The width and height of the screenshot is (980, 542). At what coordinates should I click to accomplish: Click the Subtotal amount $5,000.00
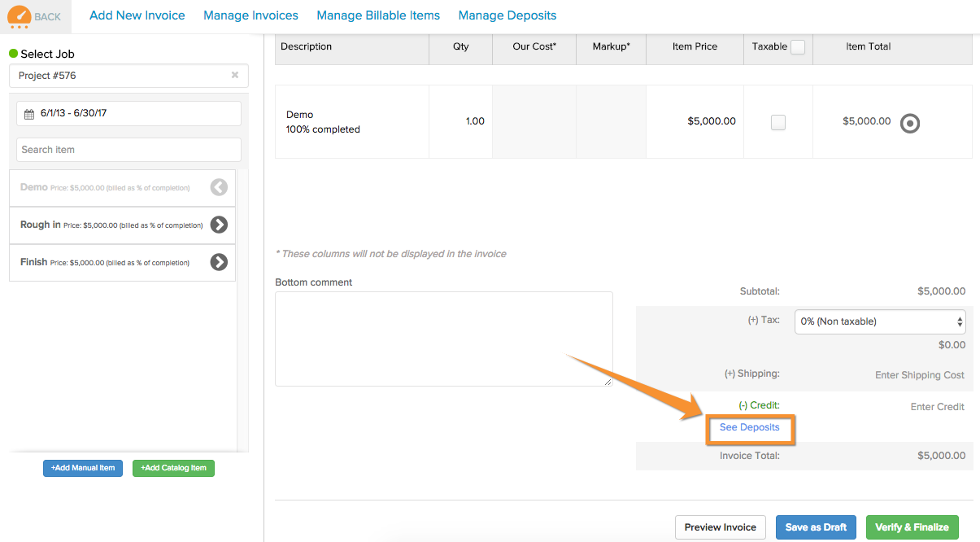pos(941,291)
